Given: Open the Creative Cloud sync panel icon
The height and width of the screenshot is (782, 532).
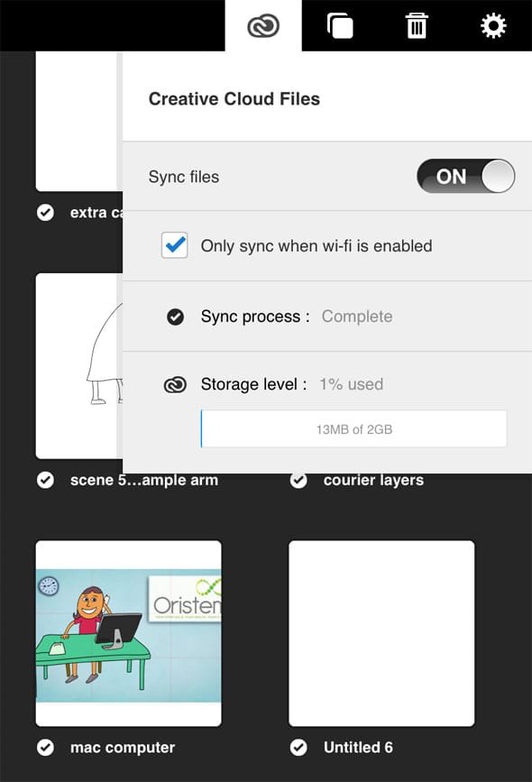Looking at the screenshot, I should click(x=263, y=25).
